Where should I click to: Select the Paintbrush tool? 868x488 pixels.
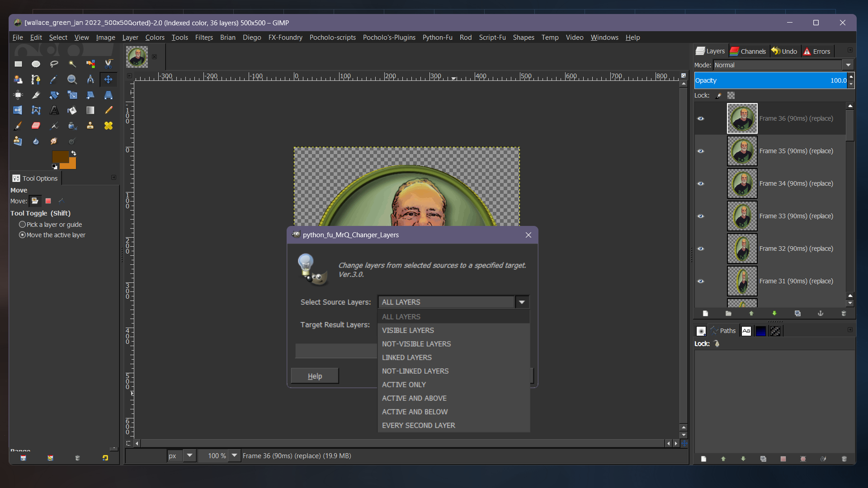coord(18,126)
